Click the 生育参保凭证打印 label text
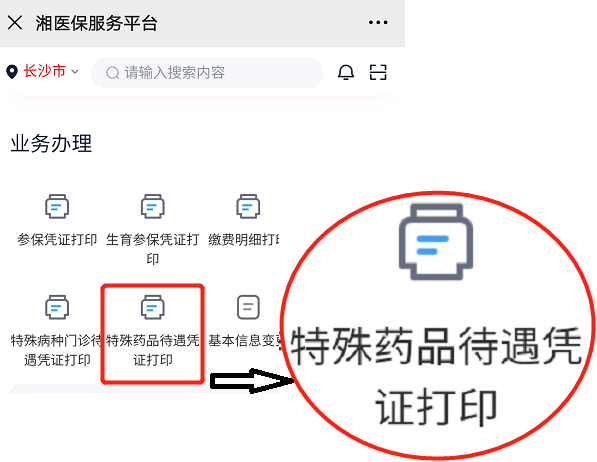The image size is (597, 462). point(153,249)
